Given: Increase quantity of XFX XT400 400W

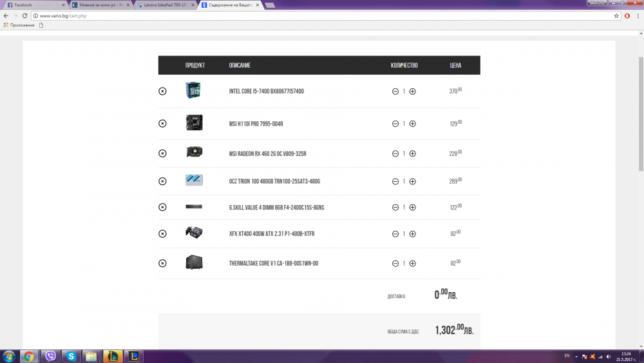Looking at the screenshot, I should [412, 233].
